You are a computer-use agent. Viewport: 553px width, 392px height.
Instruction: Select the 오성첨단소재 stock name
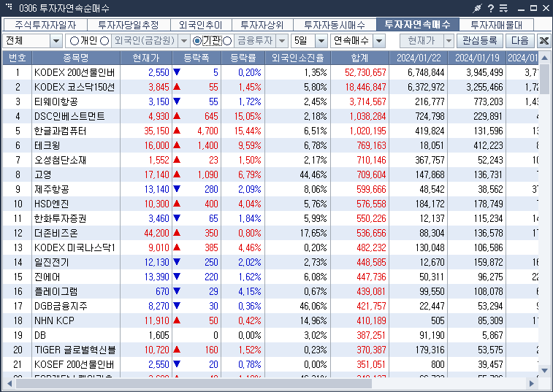(x=61, y=161)
